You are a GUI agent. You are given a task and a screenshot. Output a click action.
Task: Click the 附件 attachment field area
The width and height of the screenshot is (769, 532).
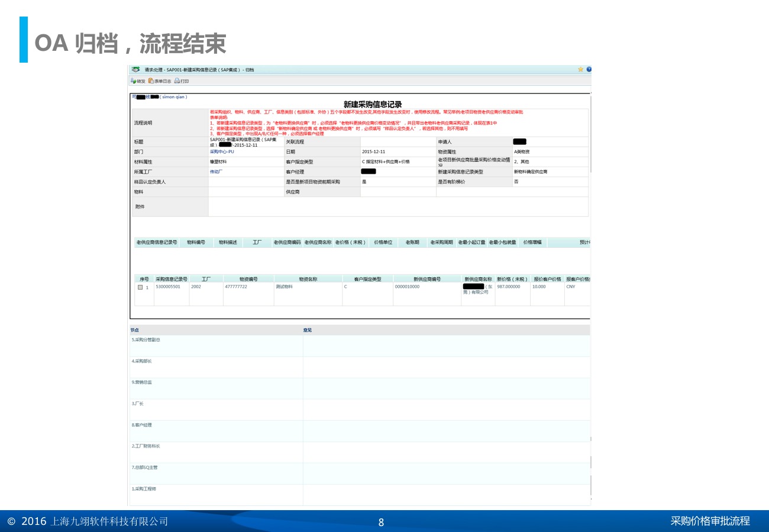pos(398,207)
